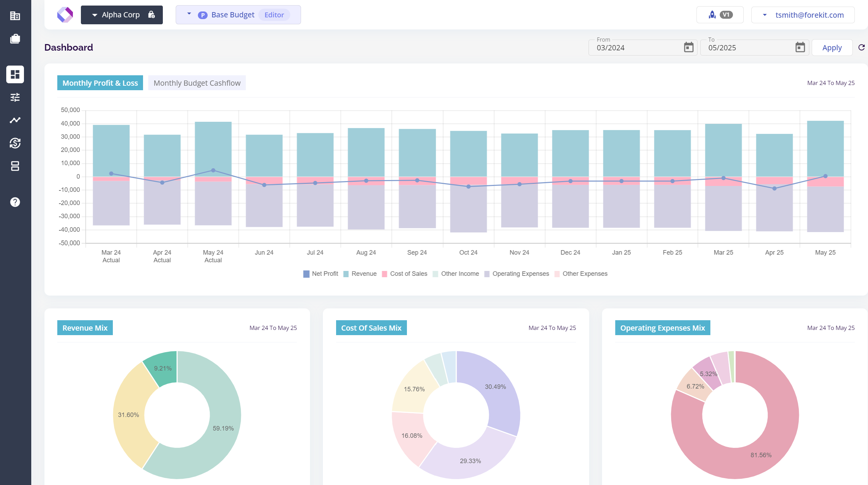Image resolution: width=868 pixels, height=485 pixels.
Task: Switch to the Monthly Budget Cashflow tab
Action: [197, 83]
